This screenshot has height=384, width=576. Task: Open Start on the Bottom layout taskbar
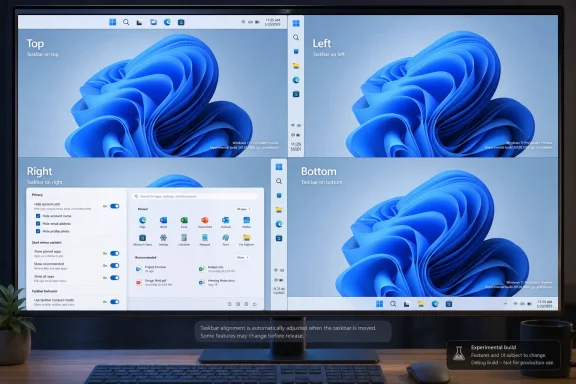click(x=379, y=304)
